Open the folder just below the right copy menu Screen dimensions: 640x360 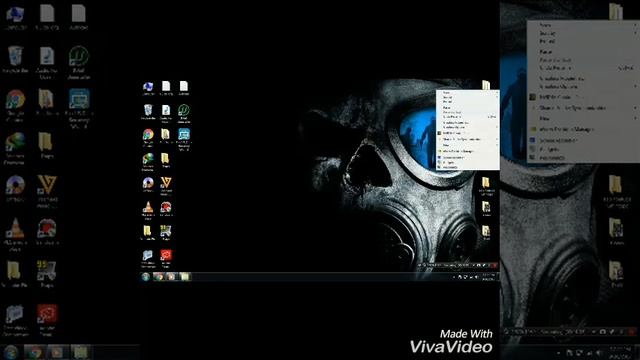pyautogui.click(x=616, y=184)
